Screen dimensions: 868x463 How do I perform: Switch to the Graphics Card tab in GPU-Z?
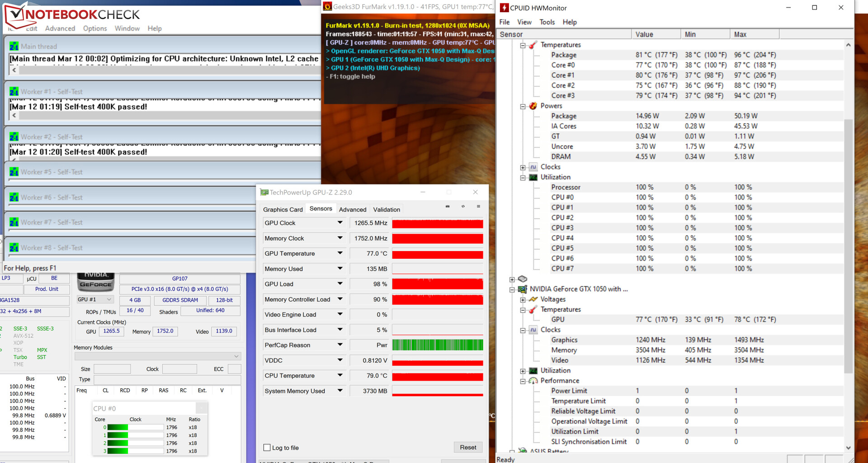(283, 210)
